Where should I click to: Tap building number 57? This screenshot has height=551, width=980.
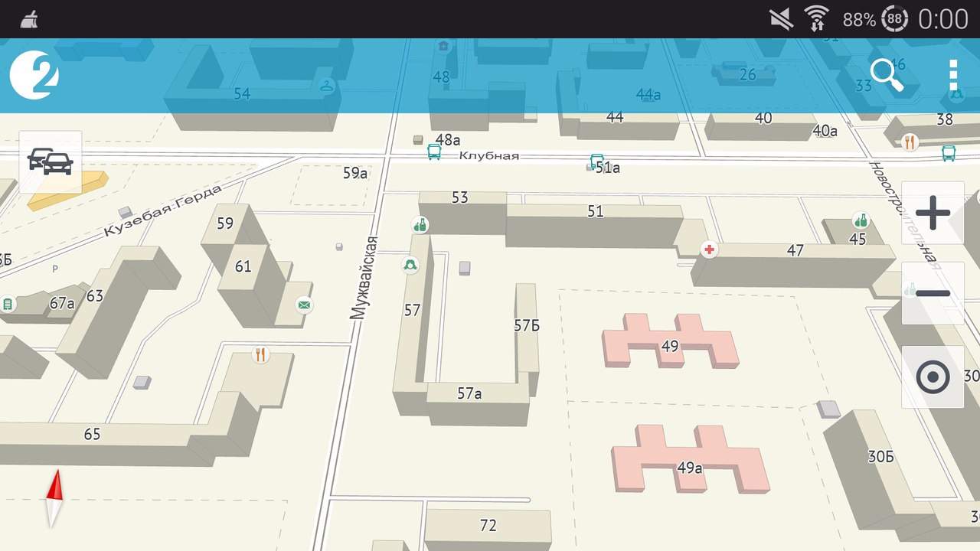pyautogui.click(x=412, y=310)
